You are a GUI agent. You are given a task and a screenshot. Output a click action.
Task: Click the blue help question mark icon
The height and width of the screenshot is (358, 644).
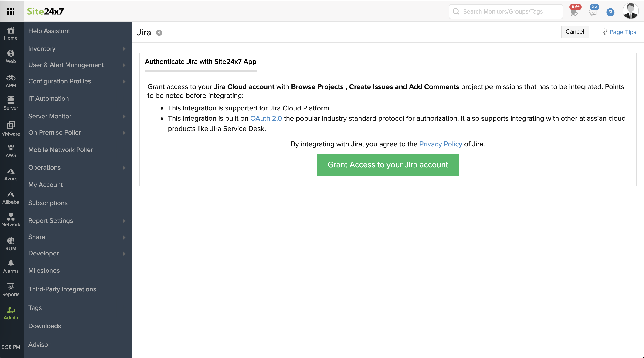(610, 12)
